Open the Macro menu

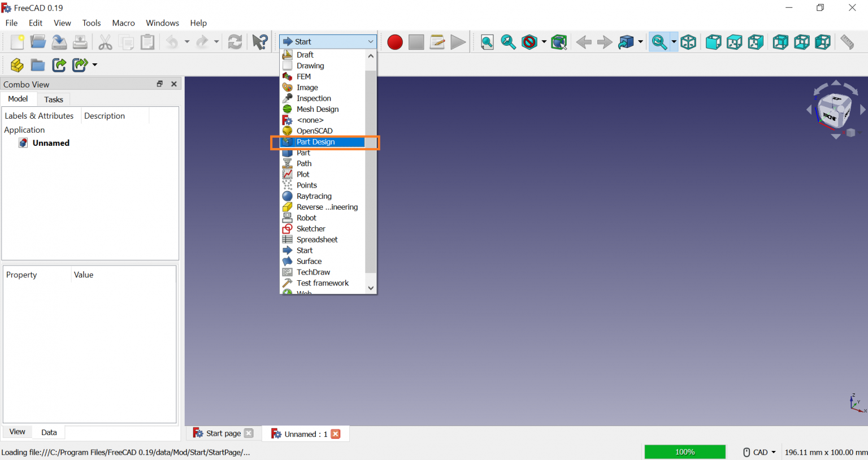[123, 23]
